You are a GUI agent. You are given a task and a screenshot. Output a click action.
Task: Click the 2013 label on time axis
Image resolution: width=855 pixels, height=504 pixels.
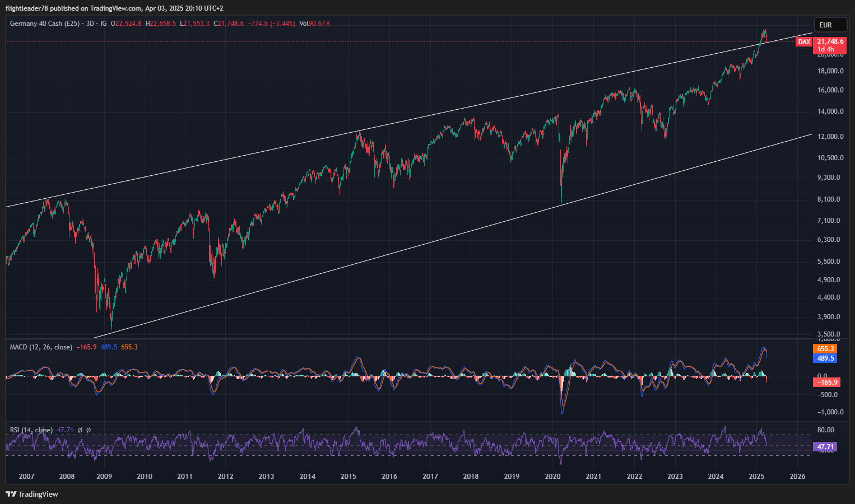pos(266,477)
